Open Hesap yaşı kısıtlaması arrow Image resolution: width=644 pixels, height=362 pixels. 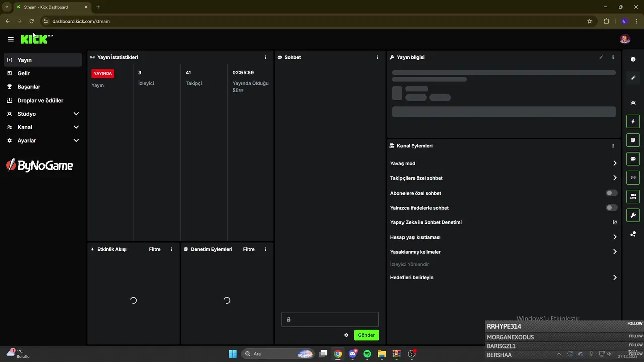(615, 237)
